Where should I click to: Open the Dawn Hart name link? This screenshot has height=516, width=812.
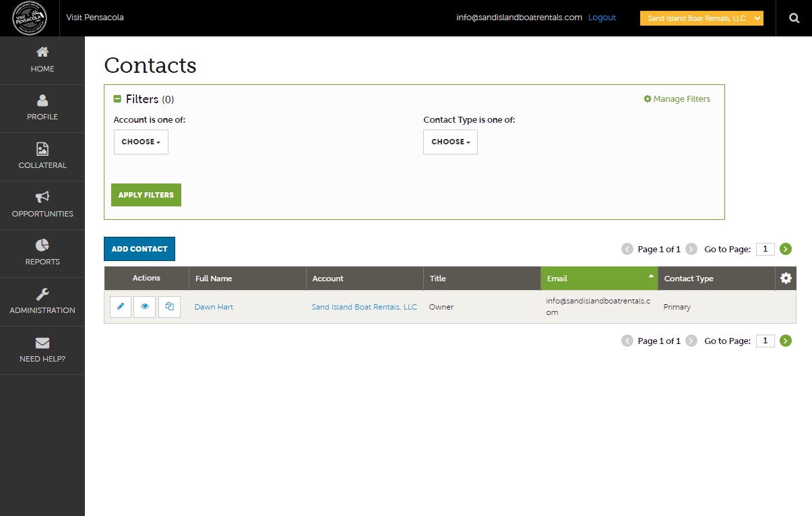tap(214, 307)
